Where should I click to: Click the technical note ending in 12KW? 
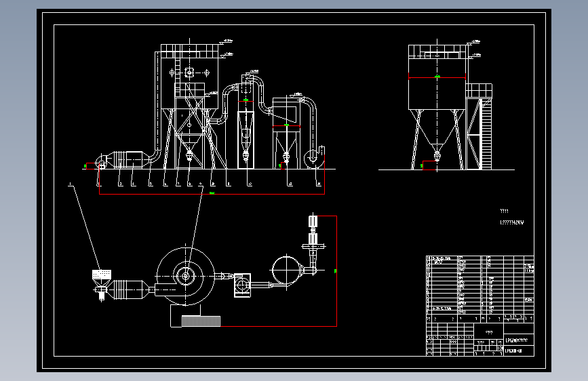(511, 222)
